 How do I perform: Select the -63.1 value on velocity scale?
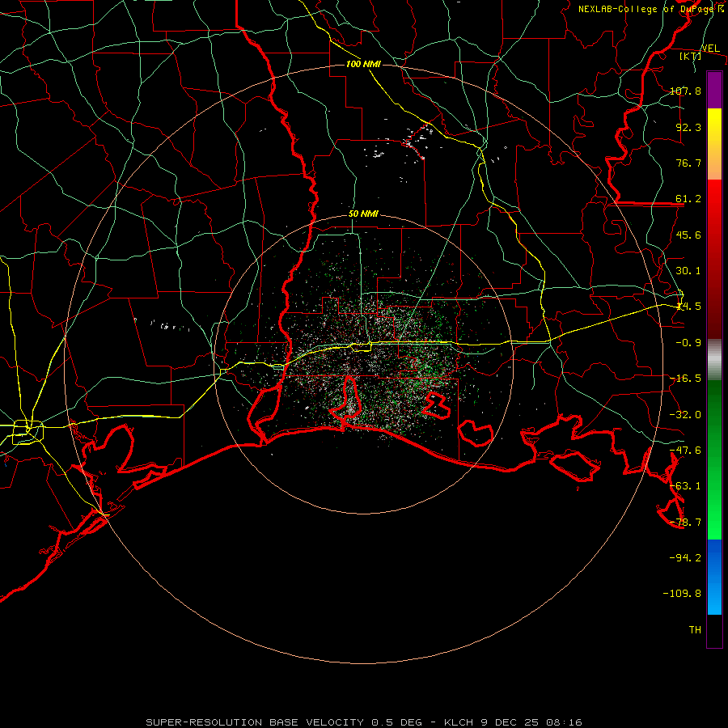click(685, 486)
